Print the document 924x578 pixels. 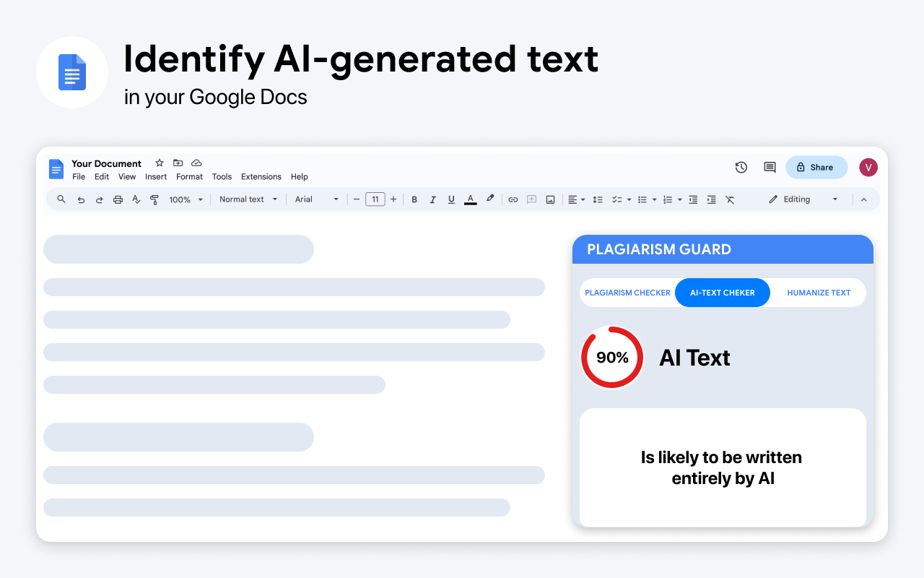point(118,199)
